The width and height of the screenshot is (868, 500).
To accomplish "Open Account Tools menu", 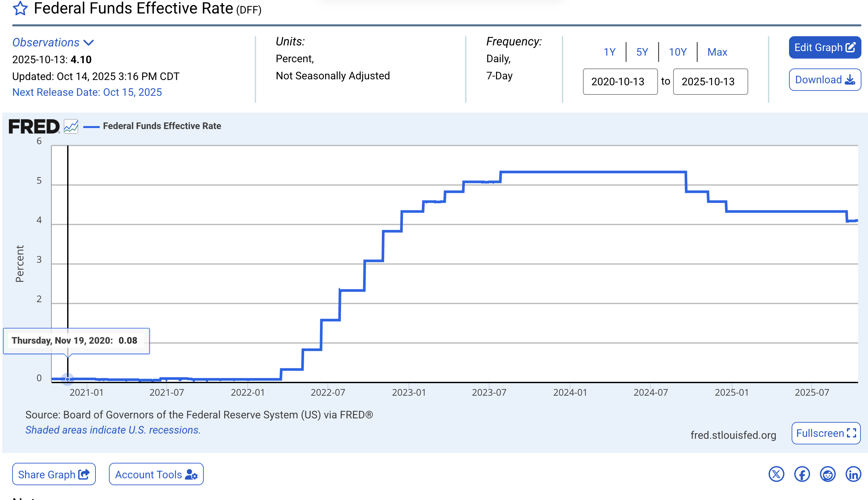I will pyautogui.click(x=156, y=474).
